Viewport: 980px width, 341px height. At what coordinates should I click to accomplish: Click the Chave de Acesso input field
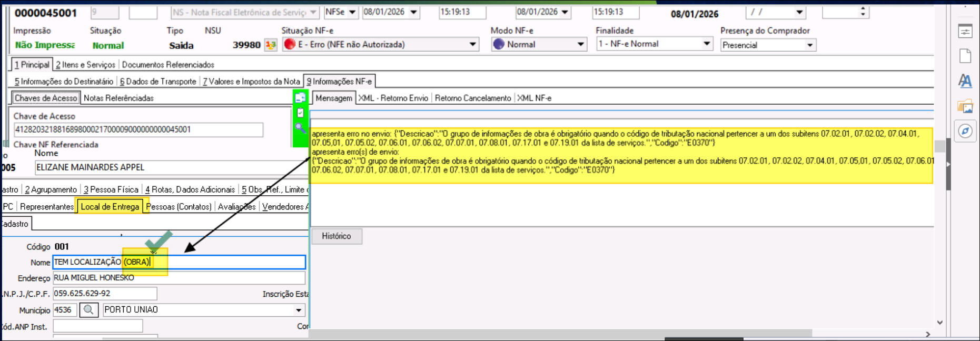(x=138, y=129)
